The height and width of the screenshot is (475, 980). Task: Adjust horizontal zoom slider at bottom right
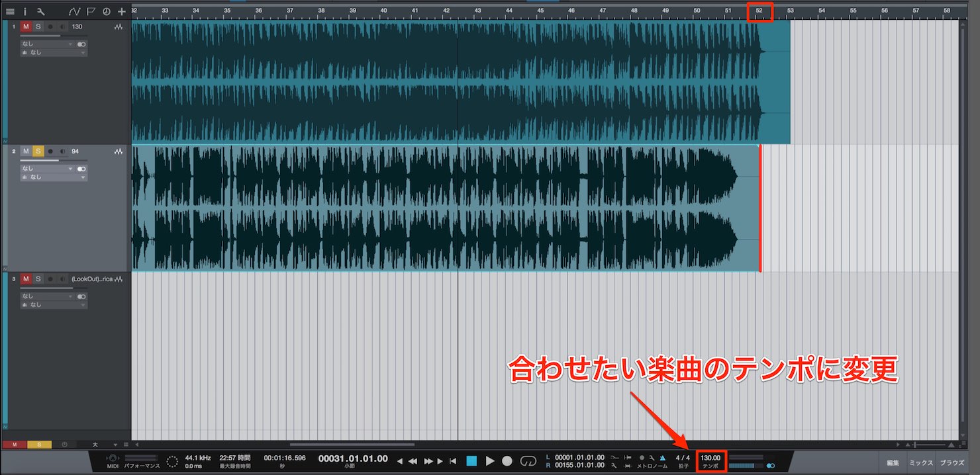coord(930,445)
